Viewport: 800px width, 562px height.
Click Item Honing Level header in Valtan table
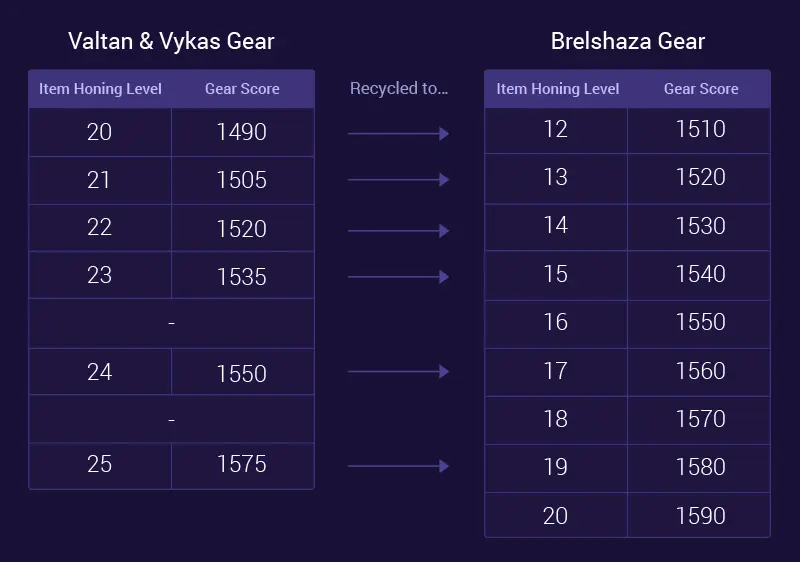pyautogui.click(x=101, y=89)
